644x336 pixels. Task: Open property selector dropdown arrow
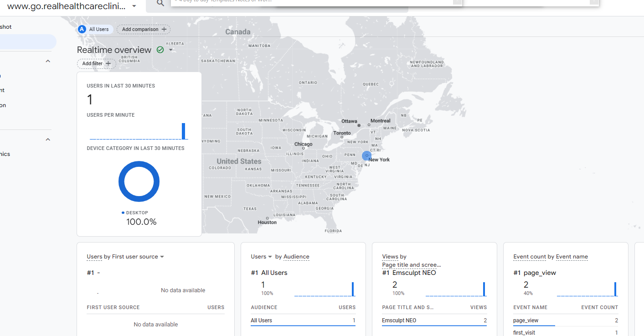click(134, 6)
